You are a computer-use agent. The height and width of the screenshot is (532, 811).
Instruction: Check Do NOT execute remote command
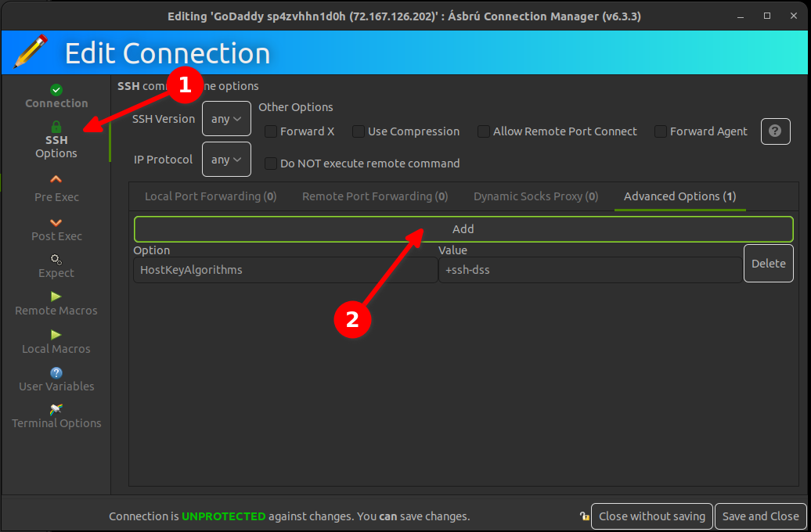point(271,164)
